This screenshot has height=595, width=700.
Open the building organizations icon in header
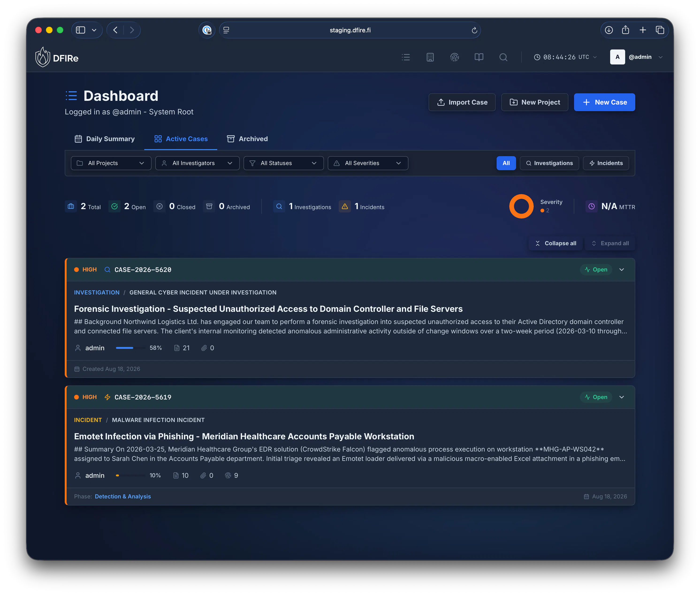430,57
